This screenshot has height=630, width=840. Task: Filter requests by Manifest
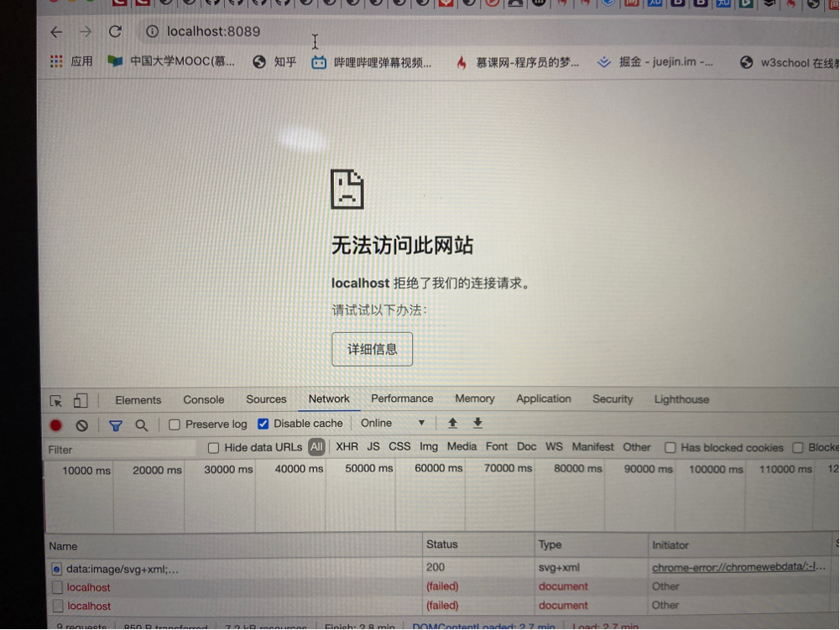pyautogui.click(x=592, y=447)
